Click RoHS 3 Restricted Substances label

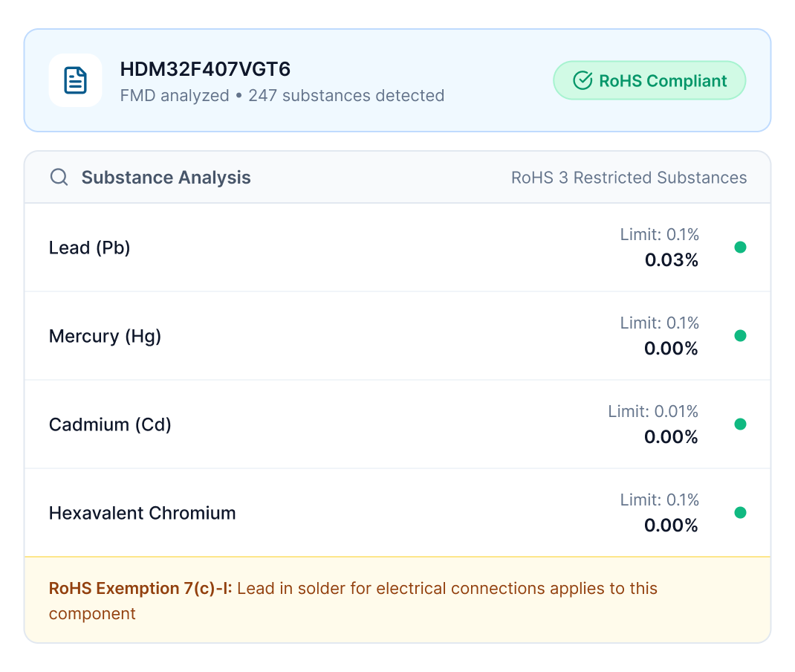click(x=629, y=178)
